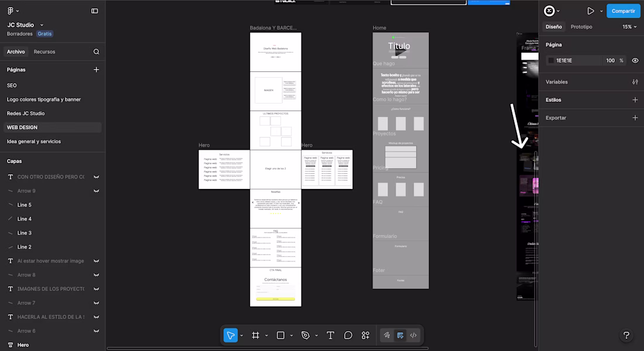644x351 pixels.
Task: Expand Move tool options chevron
Action: click(x=241, y=335)
